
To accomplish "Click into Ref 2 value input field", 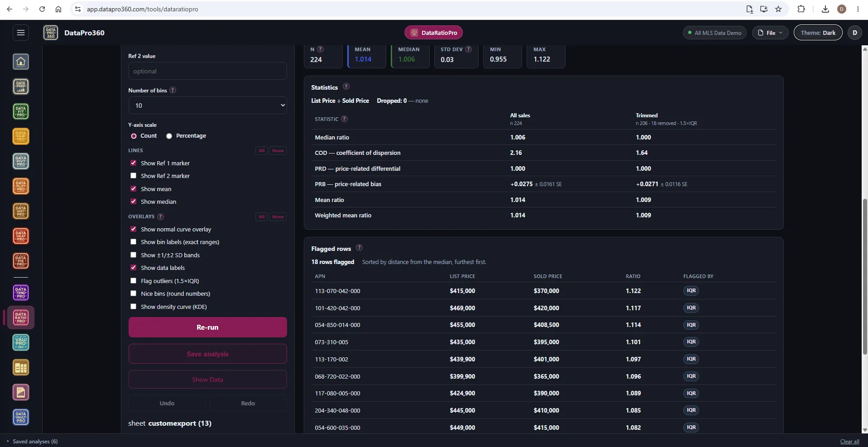I will tap(207, 71).
